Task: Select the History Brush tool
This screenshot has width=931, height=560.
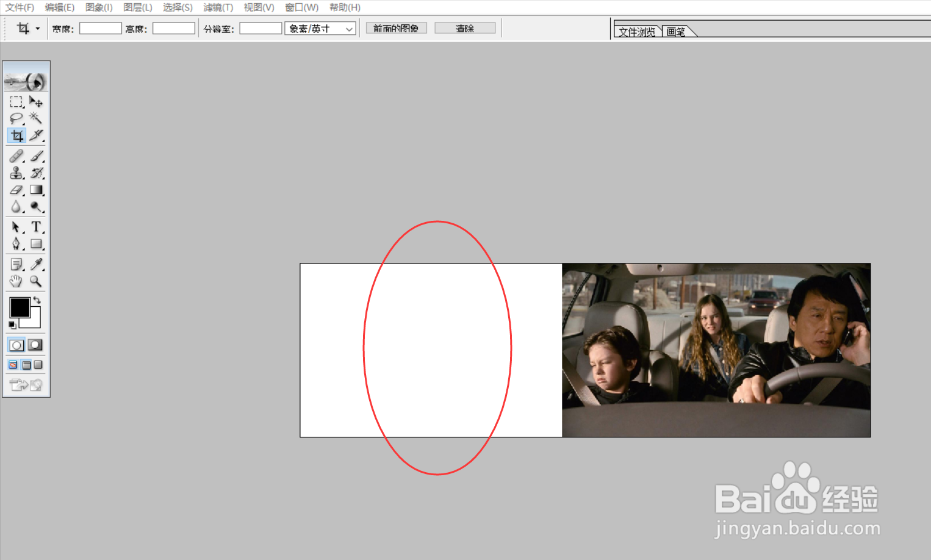Action: tap(36, 173)
